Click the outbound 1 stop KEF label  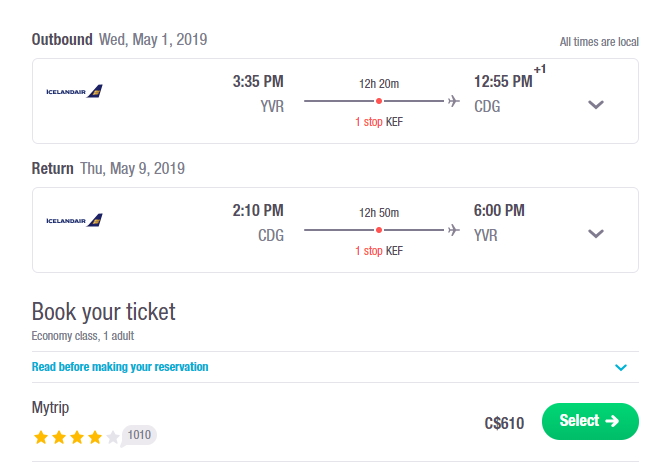click(x=379, y=122)
